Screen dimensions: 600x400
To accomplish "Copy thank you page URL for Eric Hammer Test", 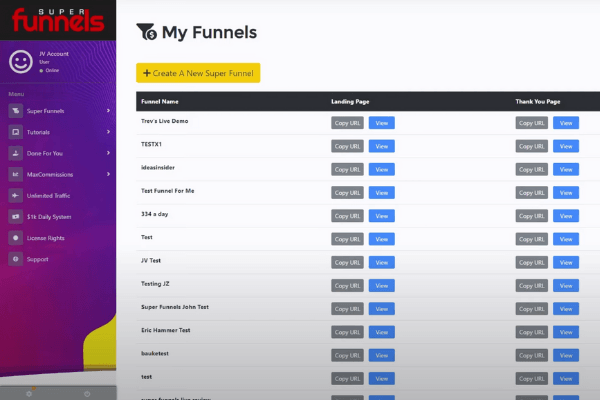I will (532, 332).
